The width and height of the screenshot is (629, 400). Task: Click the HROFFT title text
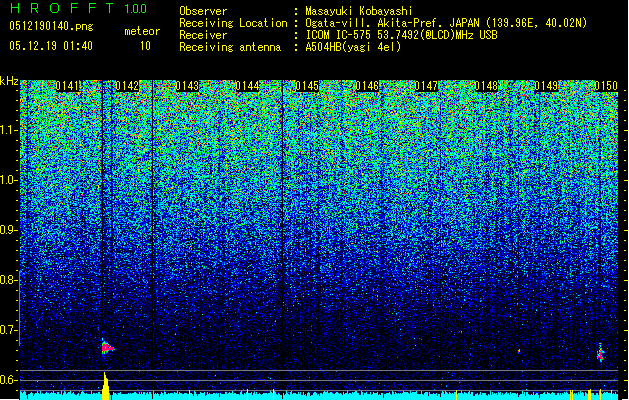click(62, 8)
